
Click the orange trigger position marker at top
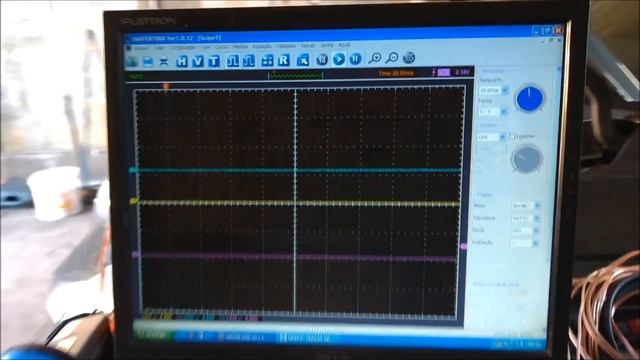point(166,87)
